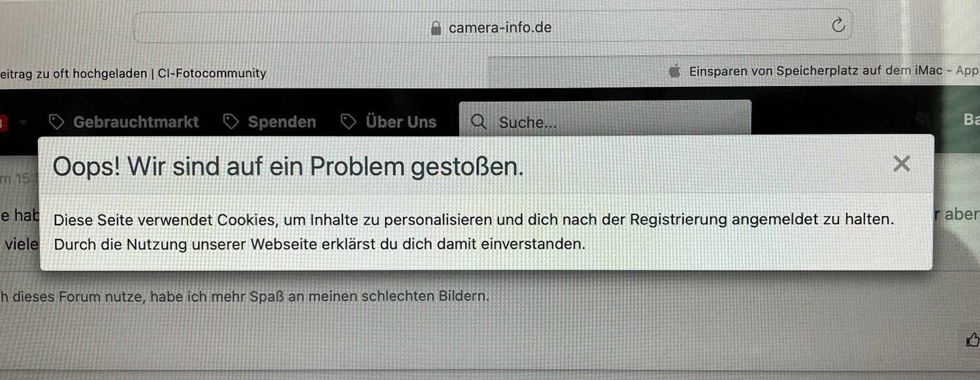The image size is (980, 380).
Task: Switch to the CI-Fotocommunity tab
Action: pos(133,73)
